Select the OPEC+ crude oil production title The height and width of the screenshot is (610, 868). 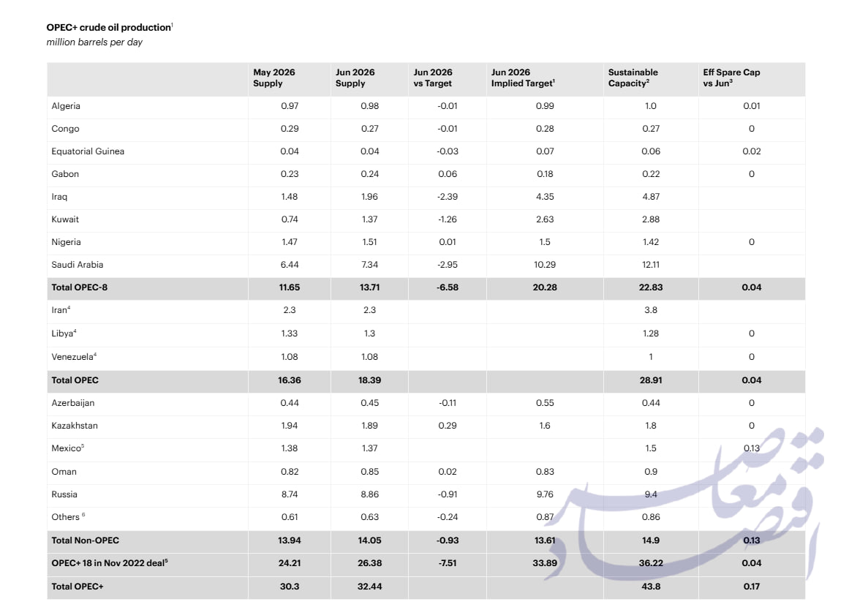coord(110,27)
